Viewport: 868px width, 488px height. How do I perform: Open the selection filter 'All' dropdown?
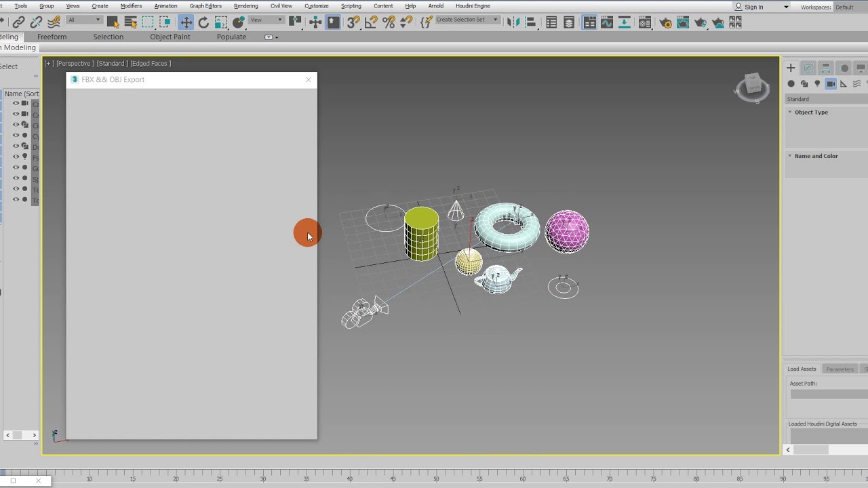tap(84, 20)
